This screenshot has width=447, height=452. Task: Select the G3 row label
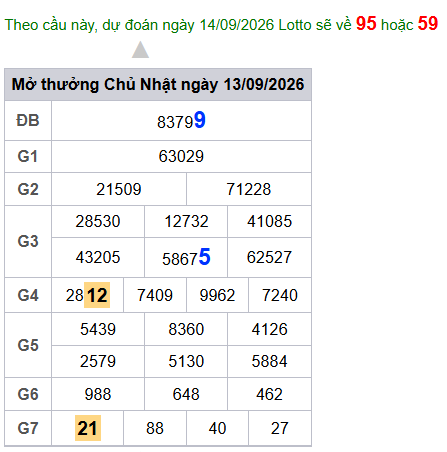(28, 241)
